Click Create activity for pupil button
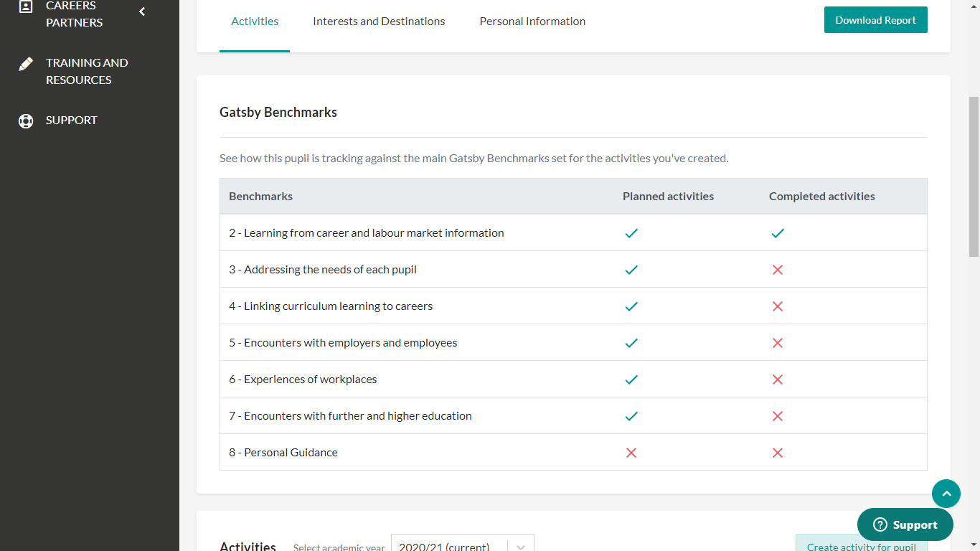 pos(861,545)
